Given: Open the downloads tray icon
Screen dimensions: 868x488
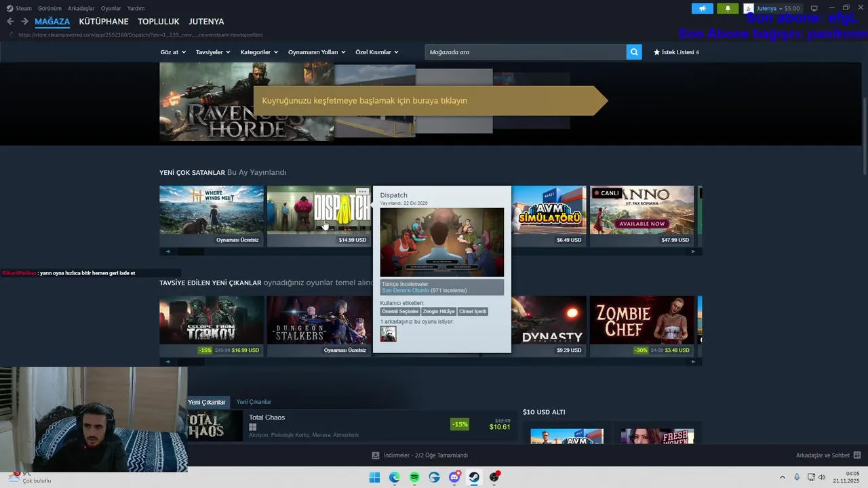Looking at the screenshot, I should (x=376, y=455).
